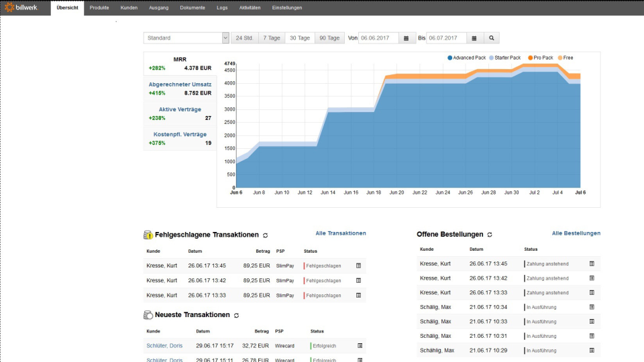
Task: Select Kostenpfl. Verträge metric
Action: tap(180, 139)
